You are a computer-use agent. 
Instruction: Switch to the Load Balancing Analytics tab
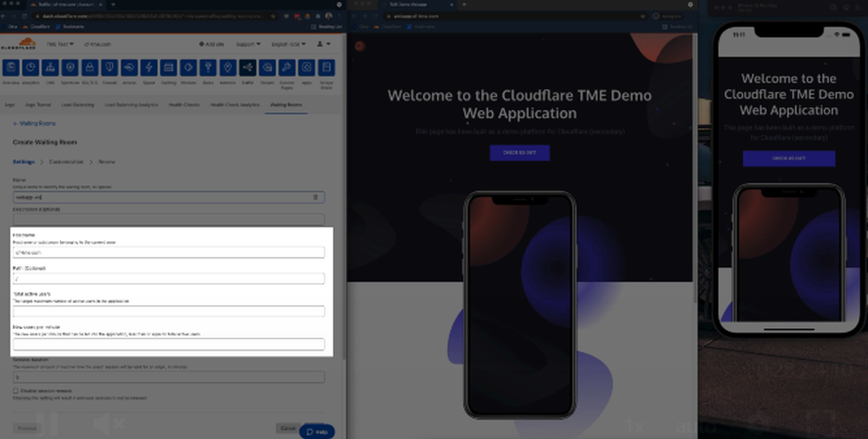(131, 105)
